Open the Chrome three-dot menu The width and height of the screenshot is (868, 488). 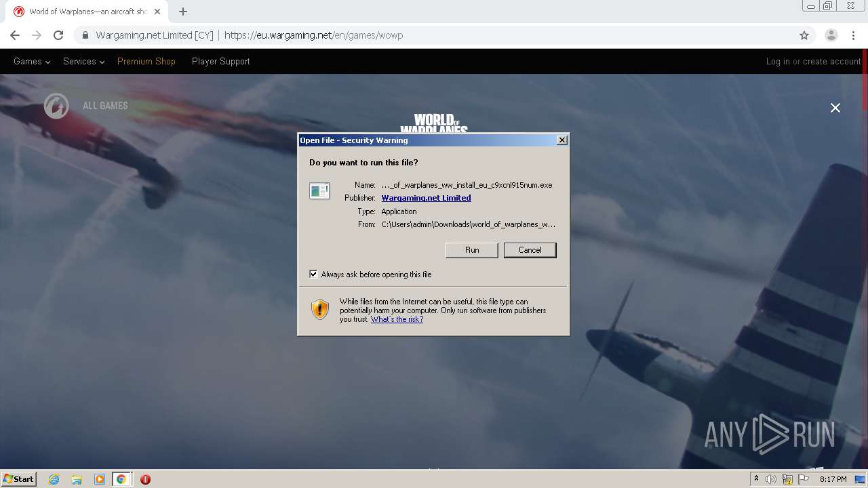[852, 35]
